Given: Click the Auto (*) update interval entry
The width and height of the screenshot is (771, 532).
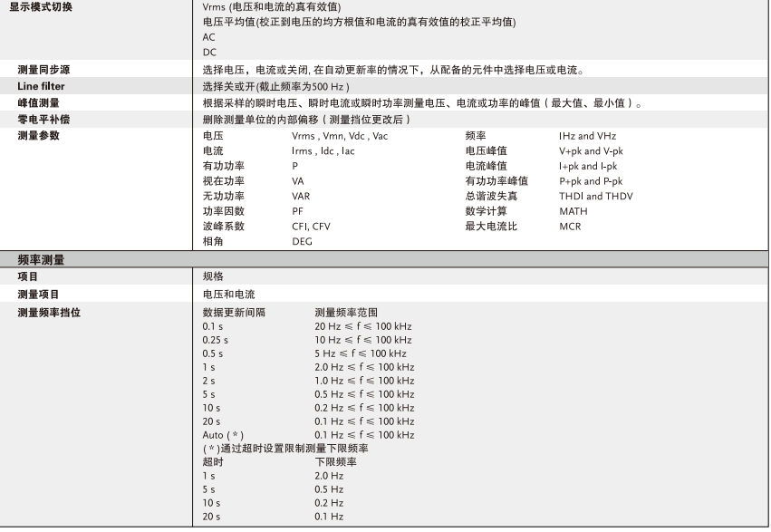Looking at the screenshot, I should 224,435.
